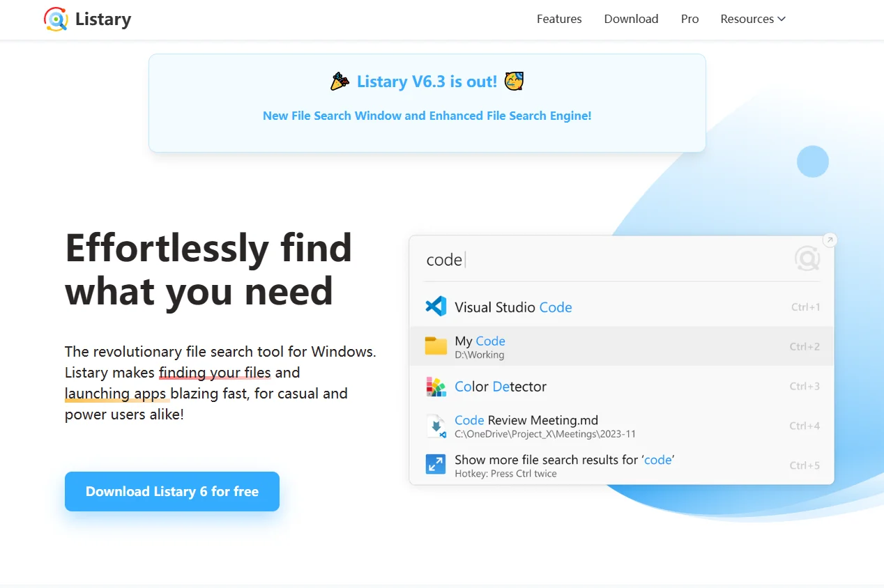Click the show more results arrows icon
The image size is (884, 588).
436,465
